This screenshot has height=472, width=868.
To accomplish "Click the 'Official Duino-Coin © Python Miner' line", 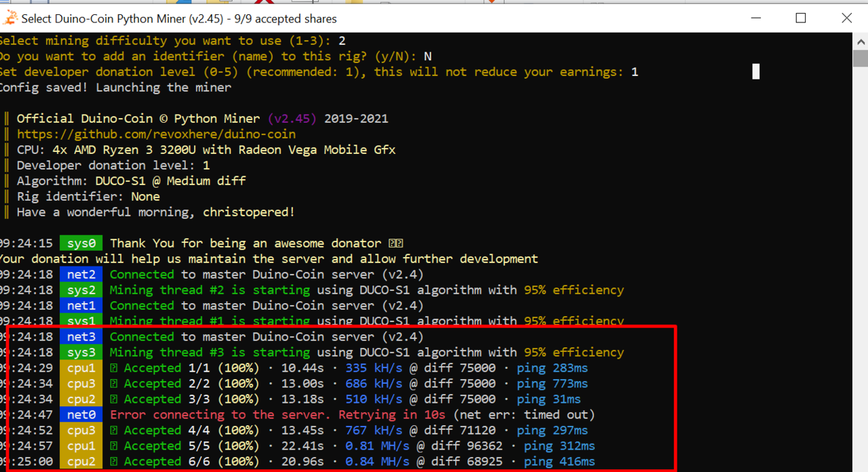I will point(203,119).
